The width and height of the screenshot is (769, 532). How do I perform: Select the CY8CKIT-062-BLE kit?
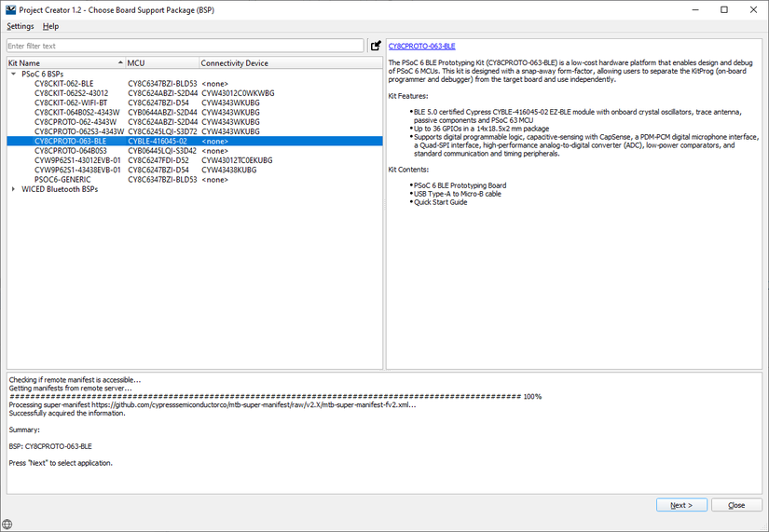63,84
